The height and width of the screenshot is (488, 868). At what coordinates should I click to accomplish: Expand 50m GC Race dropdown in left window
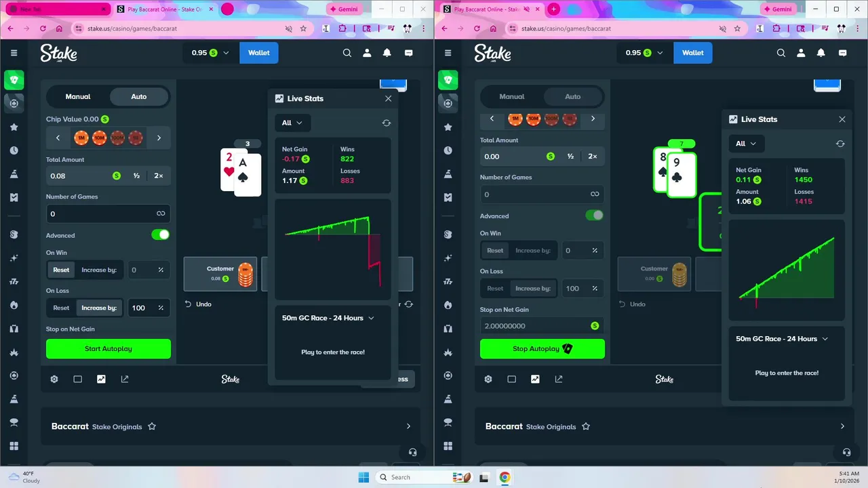tap(328, 318)
